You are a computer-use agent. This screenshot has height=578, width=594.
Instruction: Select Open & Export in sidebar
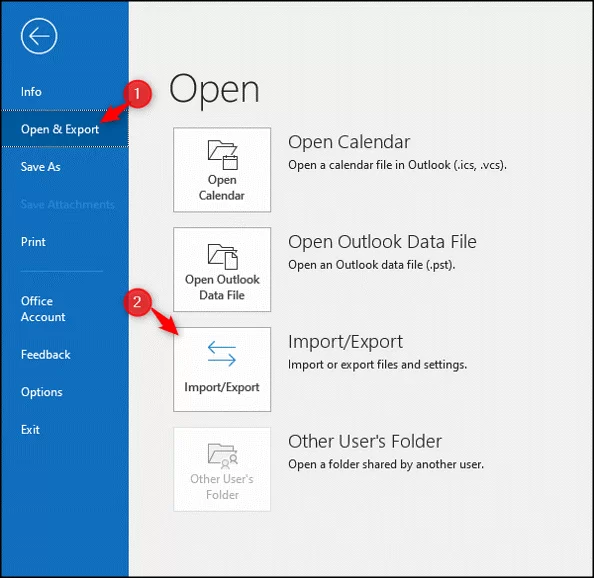(x=60, y=129)
